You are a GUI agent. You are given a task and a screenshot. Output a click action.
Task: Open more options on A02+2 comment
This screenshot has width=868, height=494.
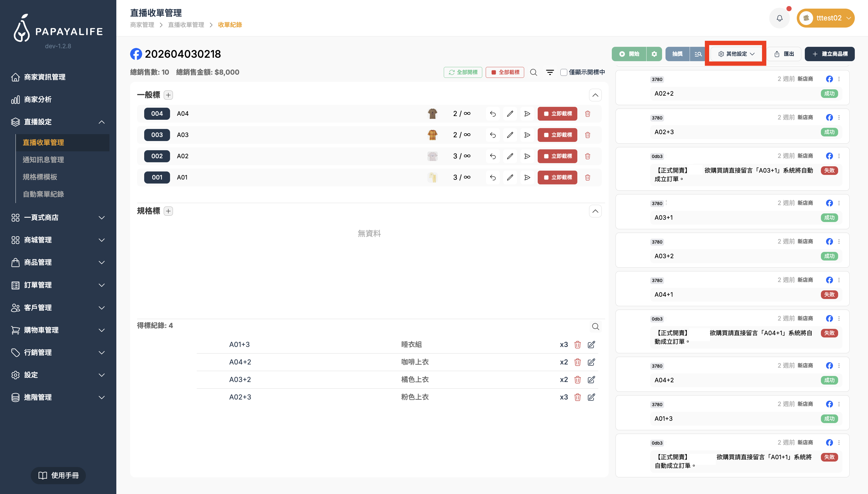click(x=839, y=79)
